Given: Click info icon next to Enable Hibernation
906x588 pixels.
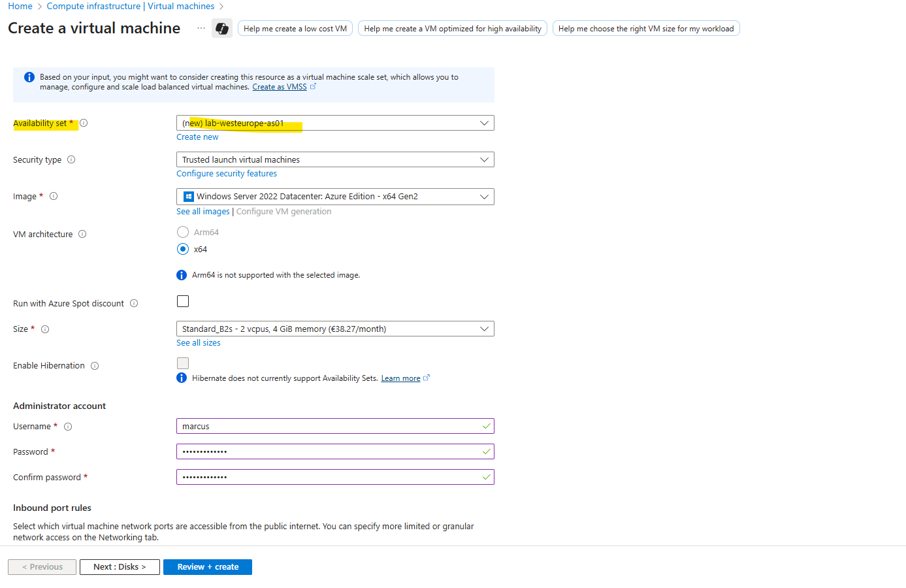Looking at the screenshot, I should coord(95,366).
